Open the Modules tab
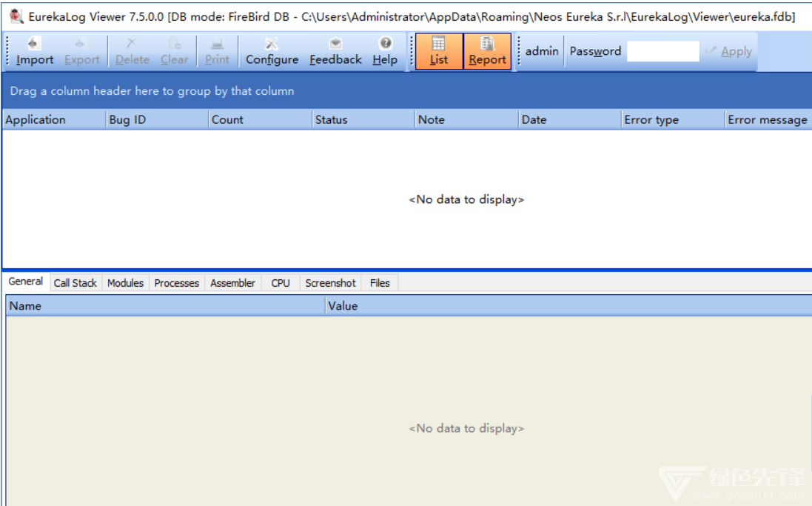The width and height of the screenshot is (812, 506). pyautogui.click(x=125, y=283)
